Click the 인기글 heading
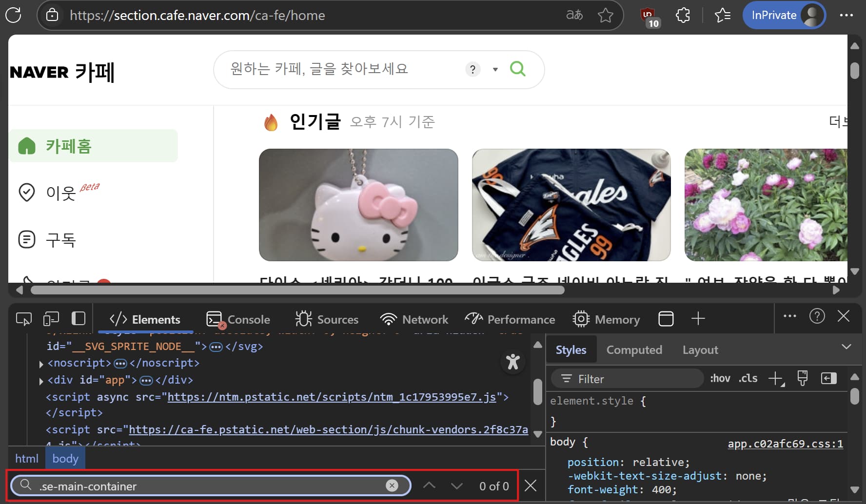 (x=315, y=121)
